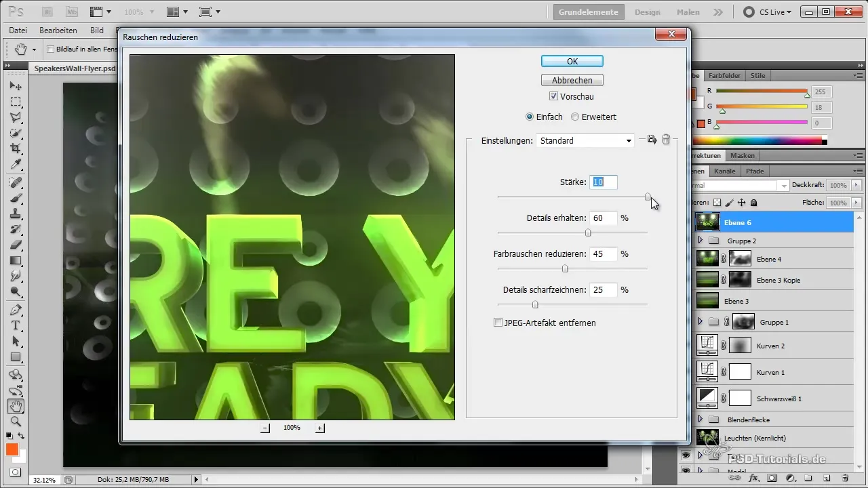The width and height of the screenshot is (868, 488).
Task: Delete current filter settings trash icon
Action: (666, 140)
